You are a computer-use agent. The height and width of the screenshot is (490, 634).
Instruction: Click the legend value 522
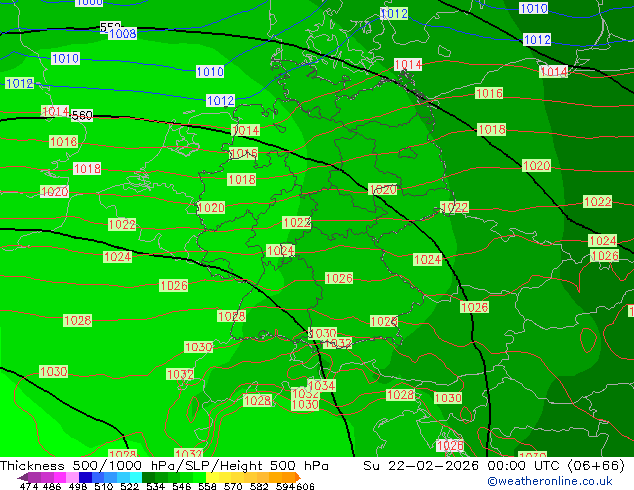point(129,486)
